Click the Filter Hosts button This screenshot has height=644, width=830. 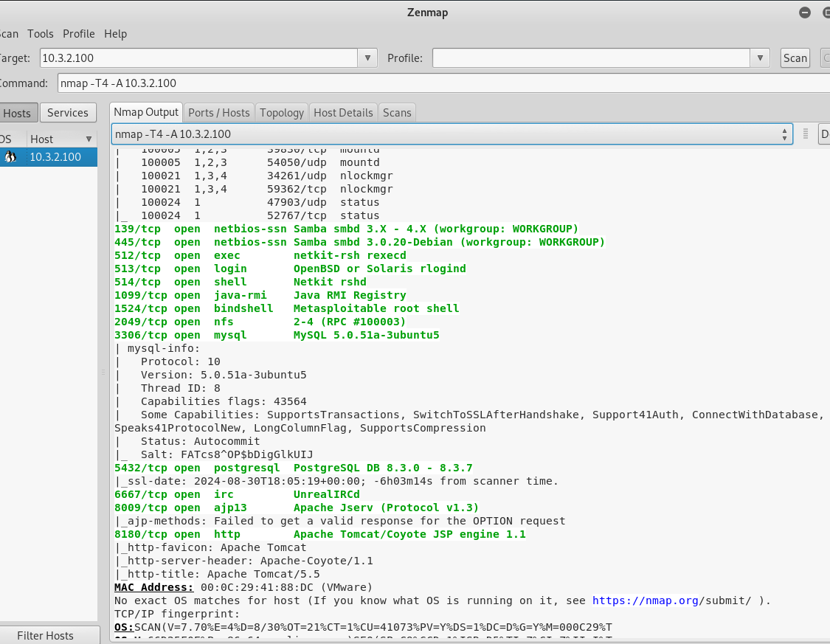pyautogui.click(x=46, y=635)
